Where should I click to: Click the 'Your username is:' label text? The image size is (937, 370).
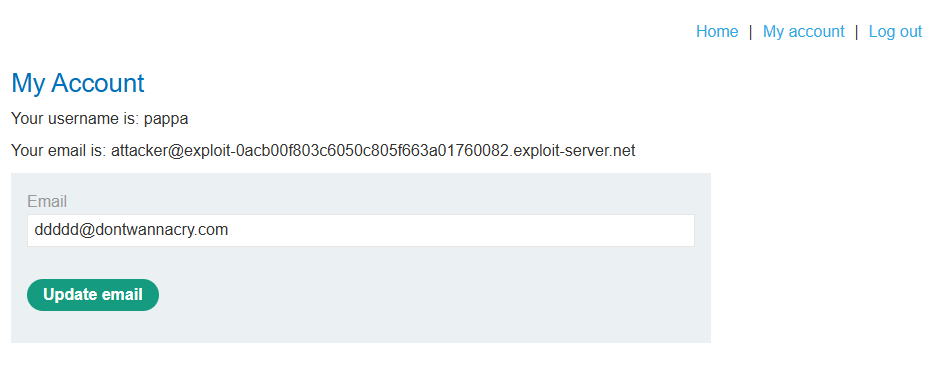[x=75, y=119]
